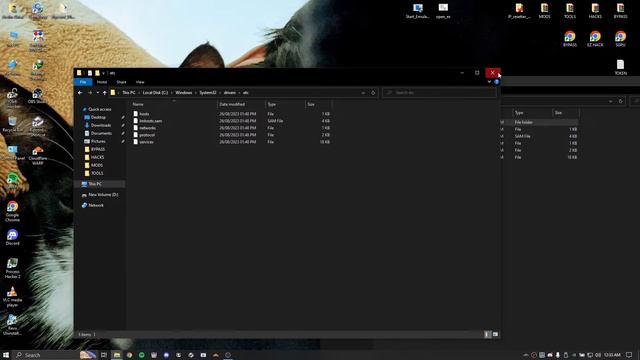Viewport: 640px width, 360px height.
Task: Select OBS Studio desktop icon
Action: click(x=37, y=96)
